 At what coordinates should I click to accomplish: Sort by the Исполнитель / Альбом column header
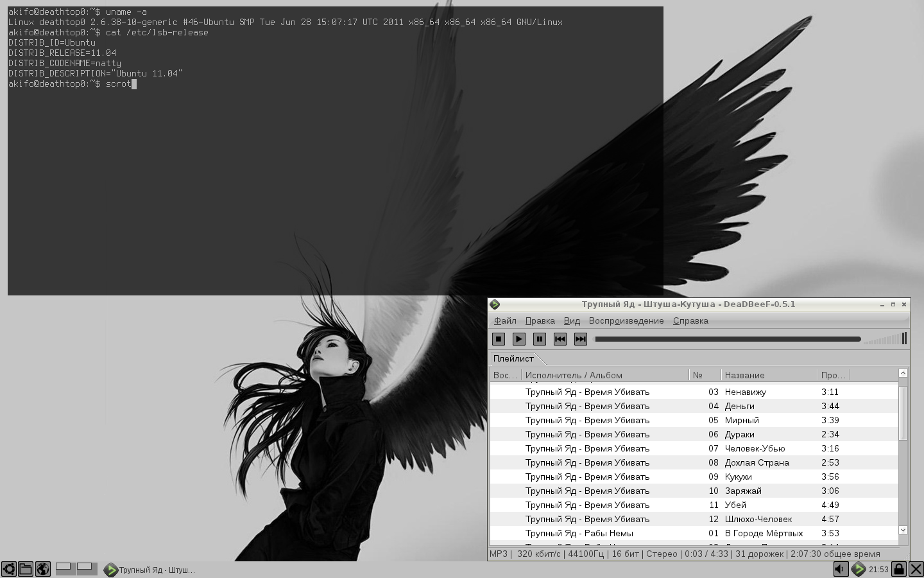pos(605,375)
